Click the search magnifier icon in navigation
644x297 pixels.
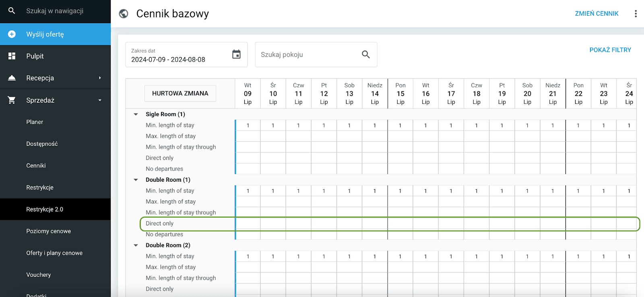coord(12,11)
